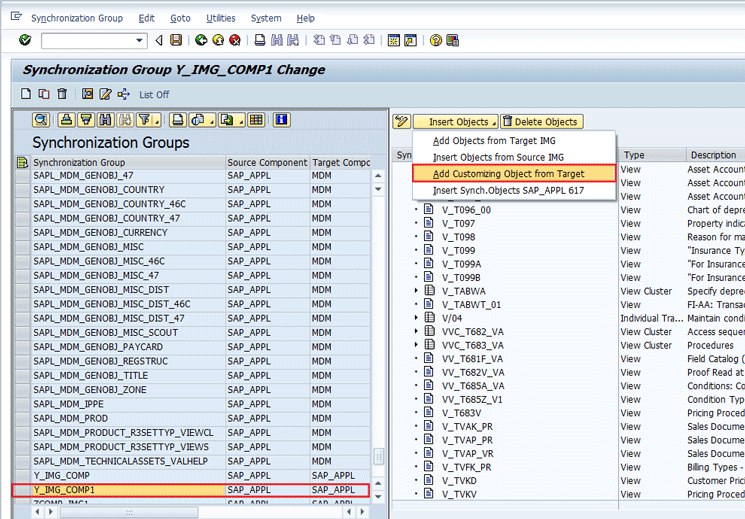
Task: Click the List Off button
Action: click(154, 95)
